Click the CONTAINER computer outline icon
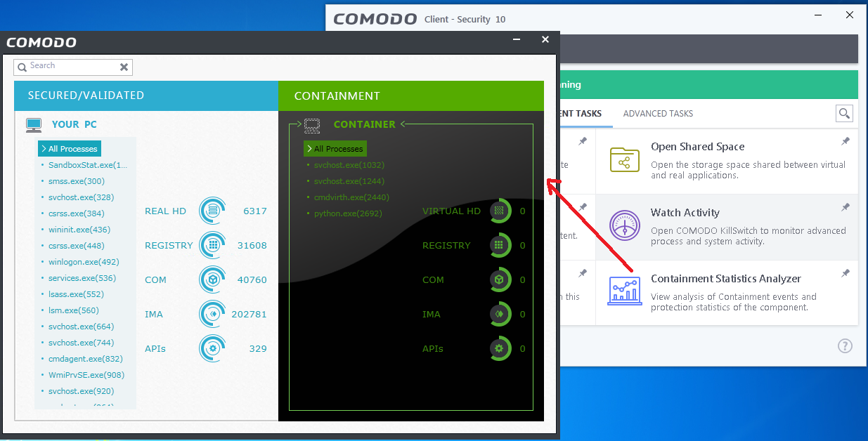This screenshot has height=441, width=868. click(x=312, y=125)
